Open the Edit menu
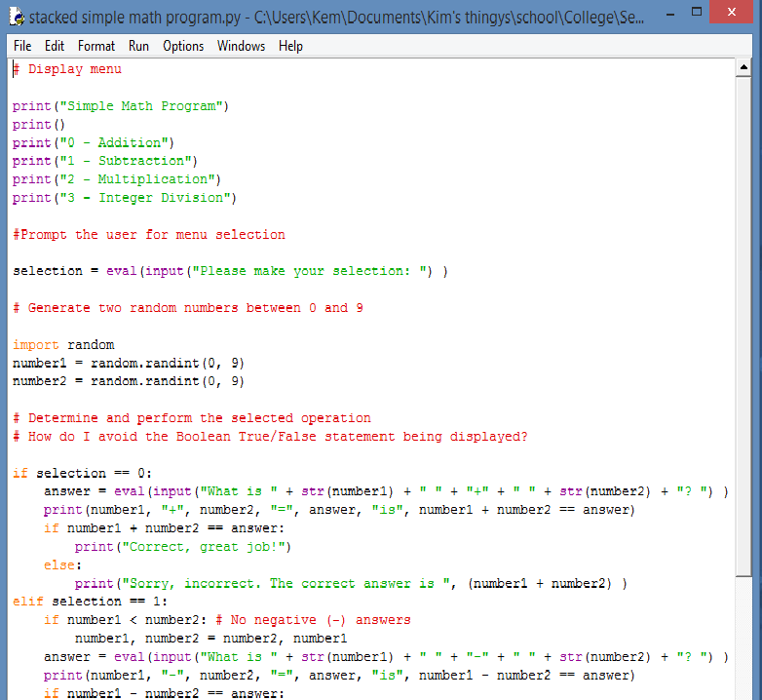The image size is (762, 700). tap(55, 46)
